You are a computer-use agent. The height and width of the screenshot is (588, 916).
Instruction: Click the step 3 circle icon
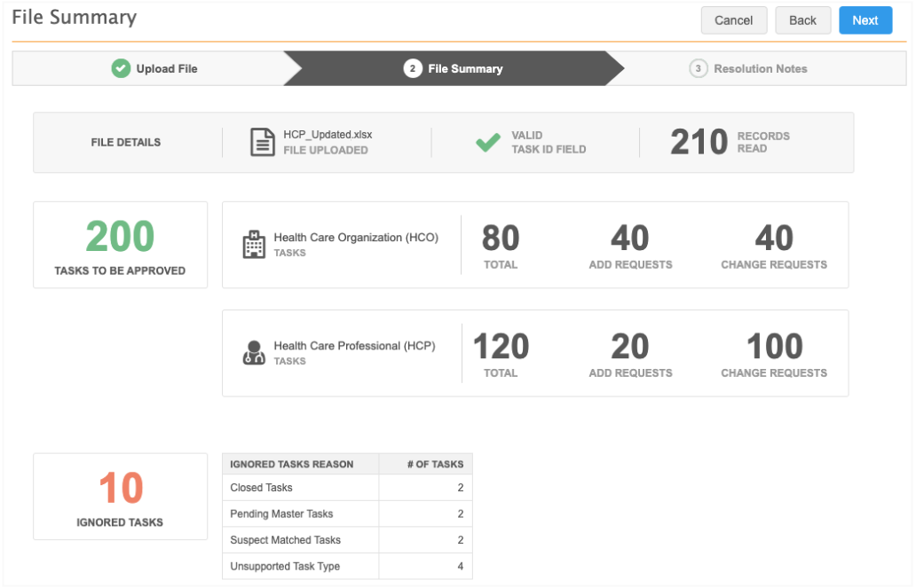(699, 68)
